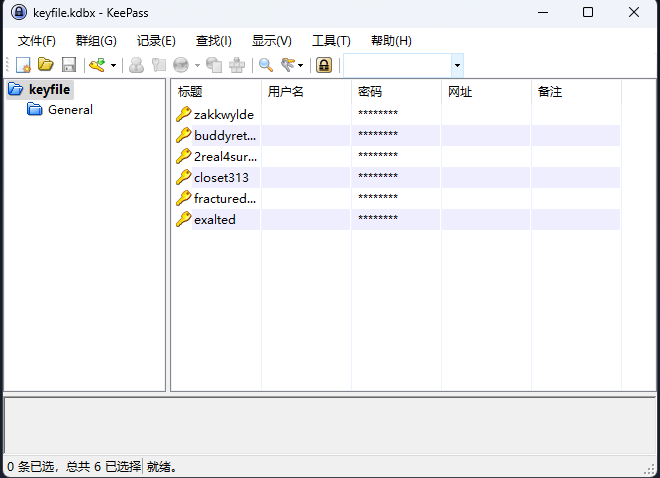660x478 pixels.
Task: Click the Add Entry key icon
Action: pos(97,65)
